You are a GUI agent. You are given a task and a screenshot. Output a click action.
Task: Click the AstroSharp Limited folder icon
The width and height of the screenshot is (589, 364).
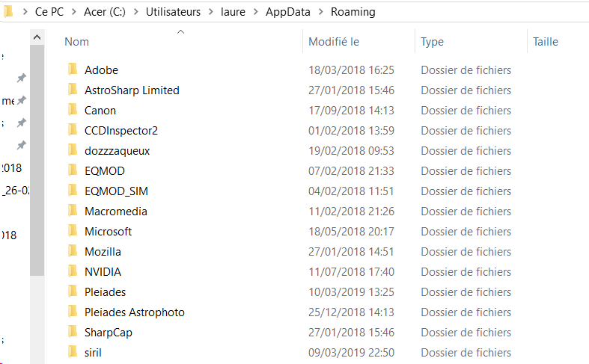point(73,90)
